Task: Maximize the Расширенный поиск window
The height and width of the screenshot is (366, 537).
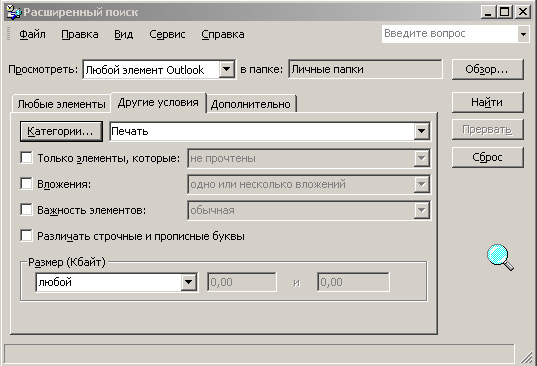Action: (x=505, y=13)
